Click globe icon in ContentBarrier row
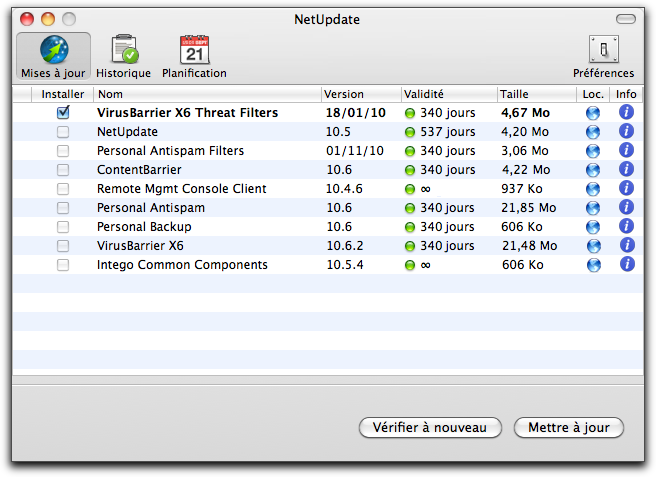 593,170
